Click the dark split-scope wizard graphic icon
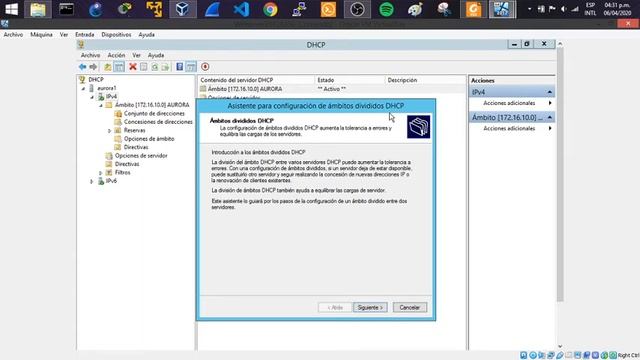This screenshot has height=360, width=640. [x=418, y=127]
